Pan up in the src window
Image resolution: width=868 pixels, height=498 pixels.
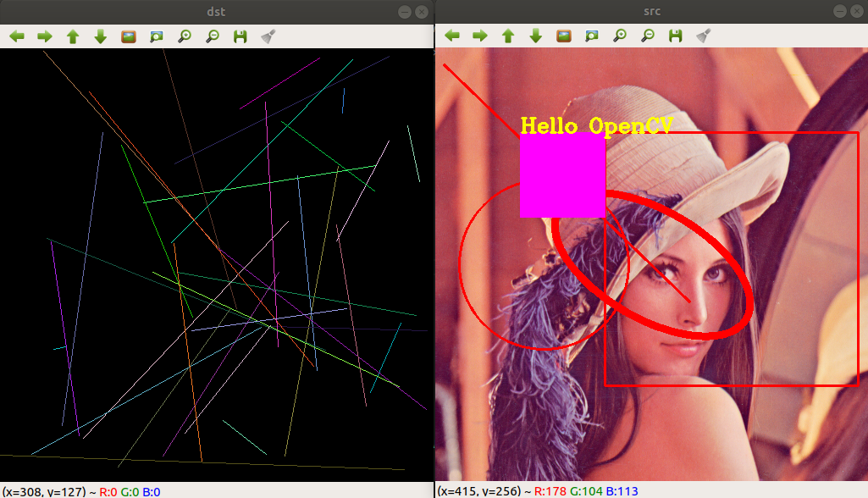click(508, 36)
